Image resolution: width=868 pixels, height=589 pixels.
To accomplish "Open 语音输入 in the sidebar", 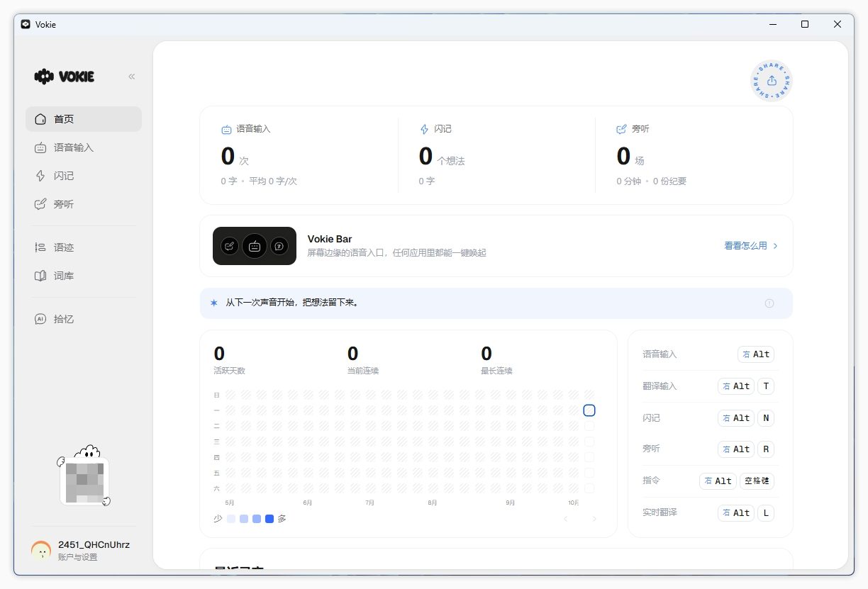I will coord(84,147).
